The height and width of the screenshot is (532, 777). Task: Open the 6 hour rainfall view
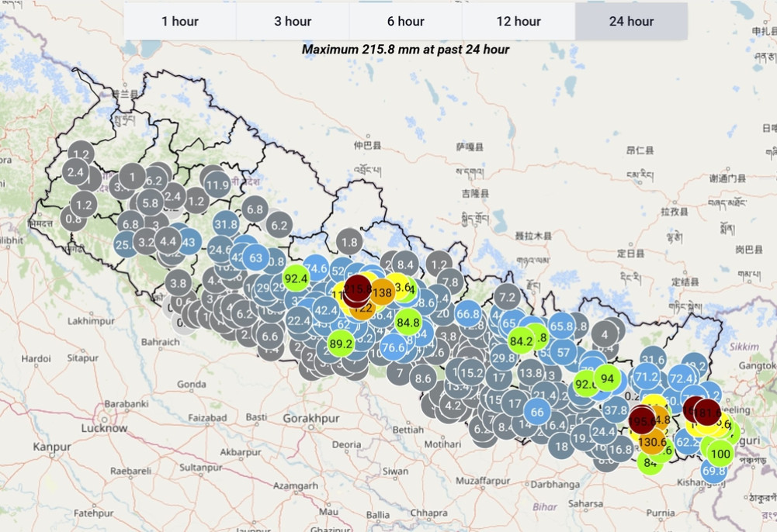(x=405, y=22)
